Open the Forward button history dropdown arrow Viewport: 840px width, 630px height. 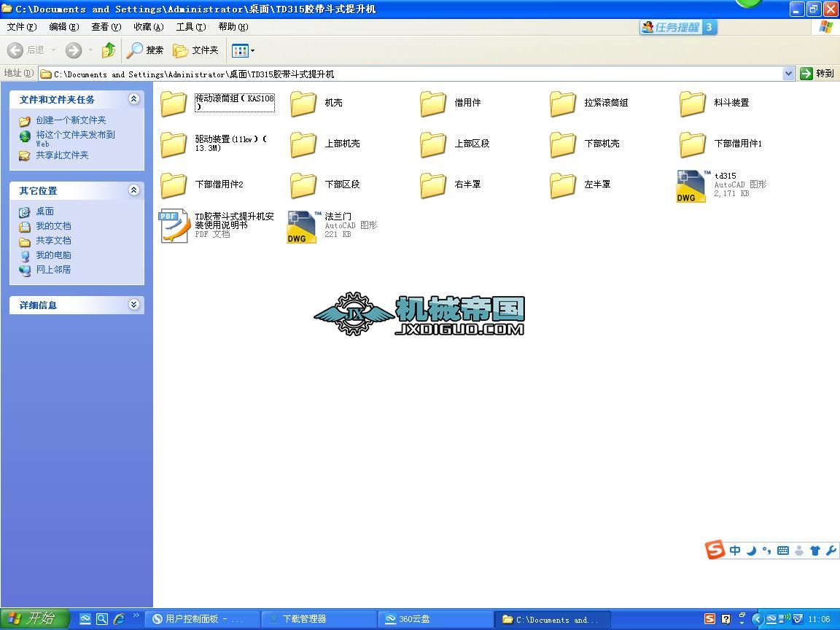point(90,50)
